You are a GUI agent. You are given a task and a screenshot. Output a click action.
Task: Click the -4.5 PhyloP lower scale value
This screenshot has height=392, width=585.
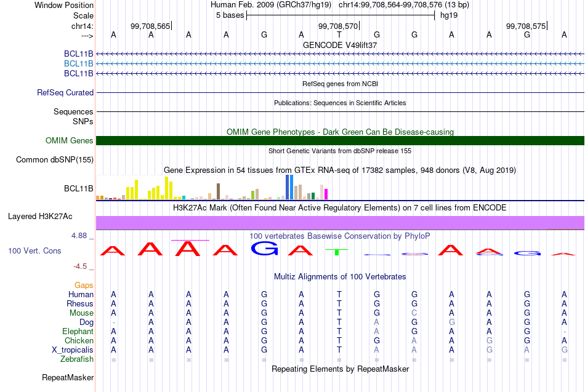[80, 266]
